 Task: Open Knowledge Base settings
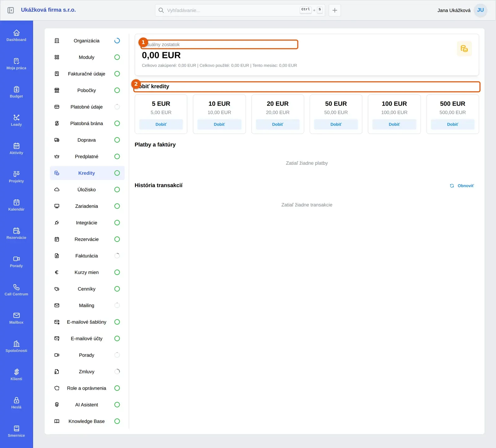(87, 421)
